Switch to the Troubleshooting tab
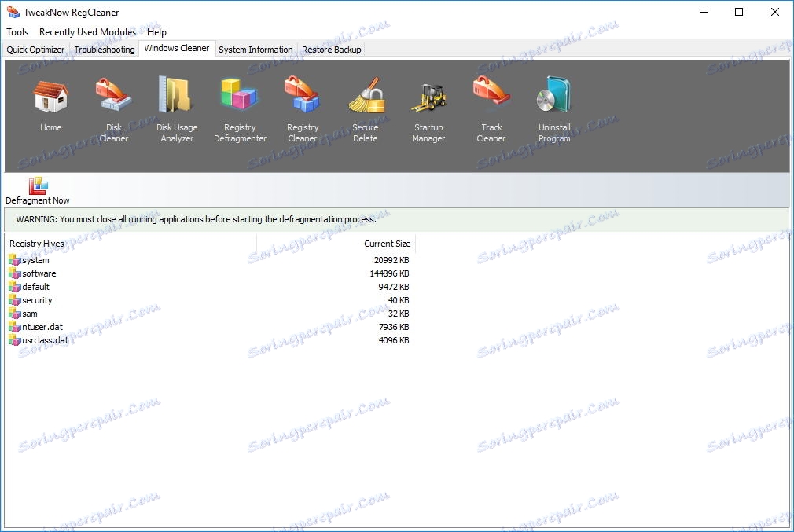Screen dimensions: 794x532 click(105, 50)
